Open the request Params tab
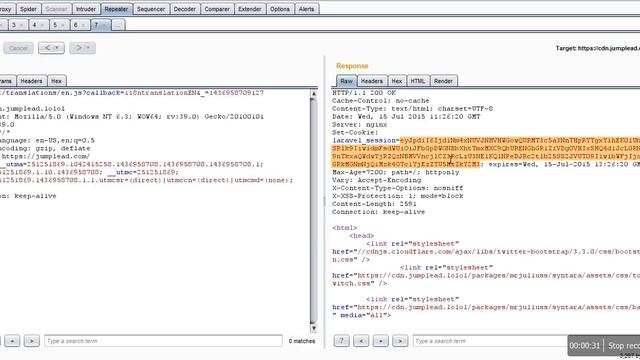This screenshot has height=360, width=640. pyautogui.click(x=7, y=81)
